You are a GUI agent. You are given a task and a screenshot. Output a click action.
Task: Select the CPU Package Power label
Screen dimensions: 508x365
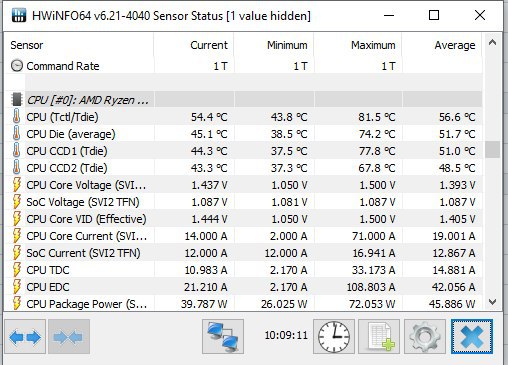(86, 304)
